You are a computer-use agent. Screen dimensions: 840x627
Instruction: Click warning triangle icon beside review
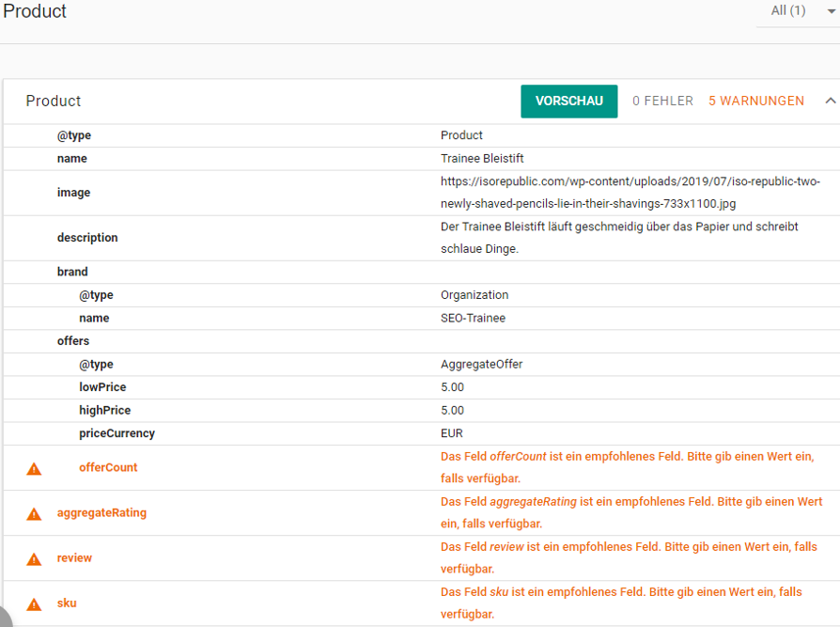pyautogui.click(x=34, y=559)
